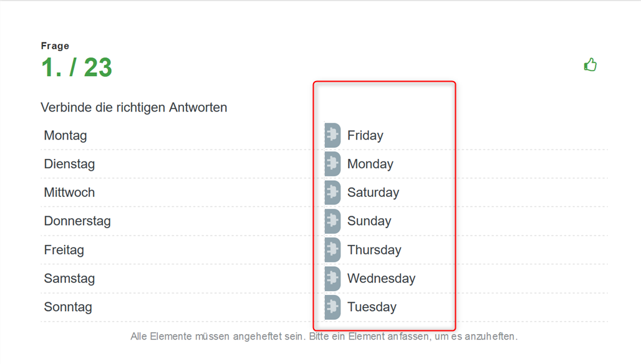
Task: Grab the plug icon beside Thursday
Action: pos(332,249)
